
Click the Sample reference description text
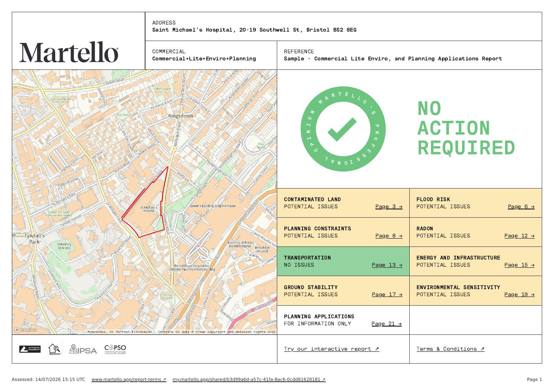click(x=393, y=58)
